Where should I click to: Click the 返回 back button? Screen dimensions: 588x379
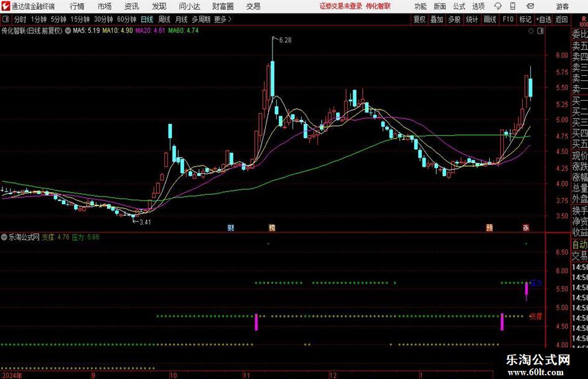(x=561, y=19)
